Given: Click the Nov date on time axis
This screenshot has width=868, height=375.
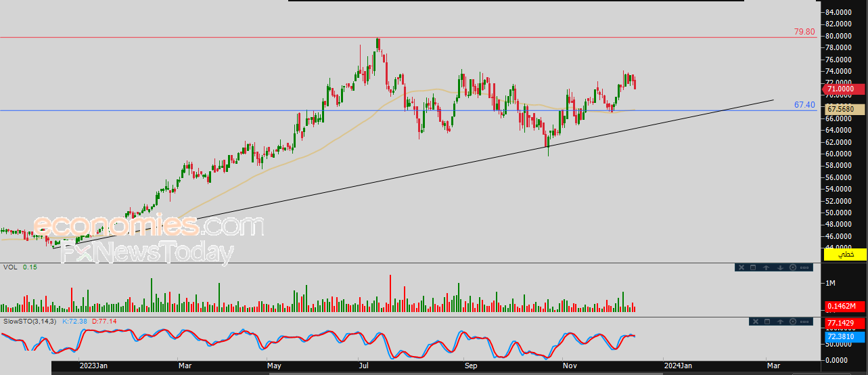Looking at the screenshot, I should click(x=570, y=366).
